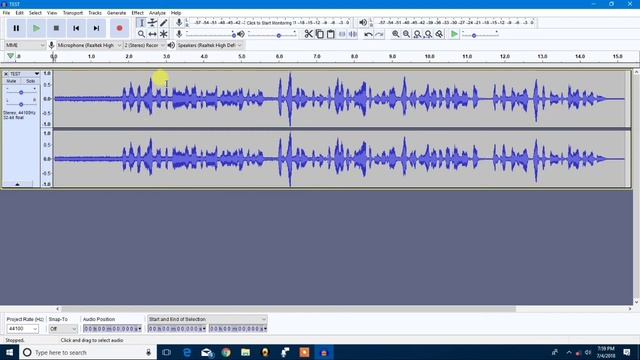This screenshot has height=360, width=640.
Task: Close the TEST track with its X
Action: pyautogui.click(x=6, y=74)
